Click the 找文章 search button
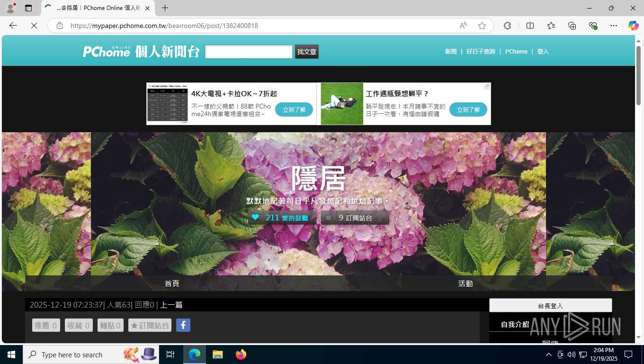This screenshot has height=364, width=644. click(x=307, y=52)
